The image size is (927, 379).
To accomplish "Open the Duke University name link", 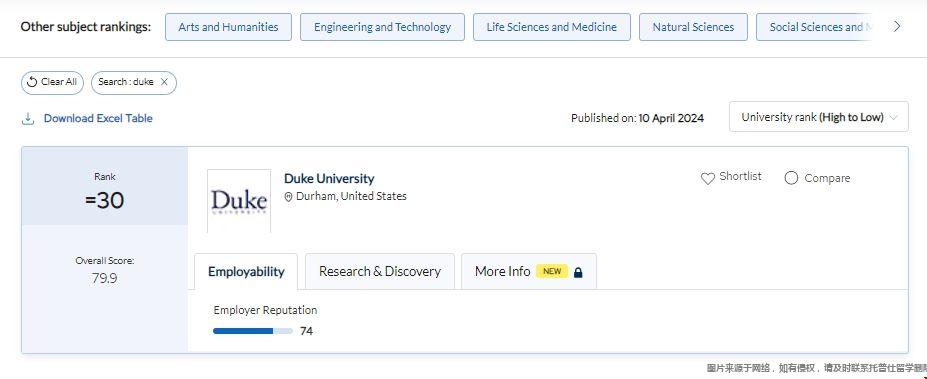I will [x=329, y=179].
